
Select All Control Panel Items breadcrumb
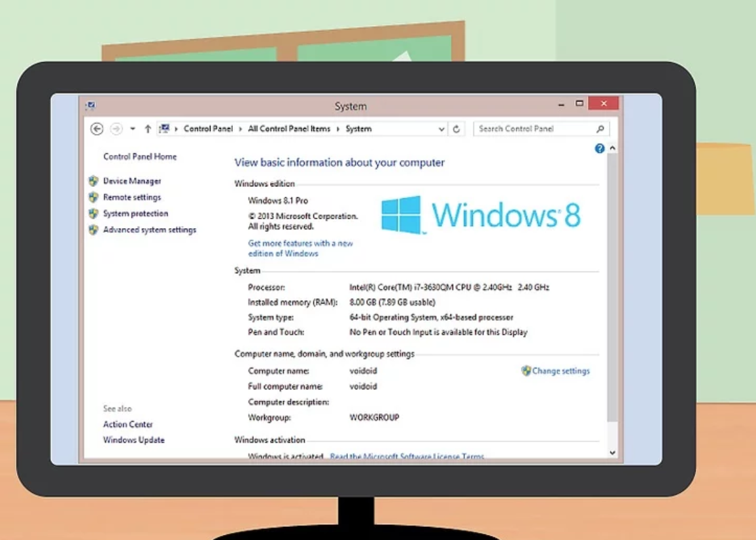point(289,129)
